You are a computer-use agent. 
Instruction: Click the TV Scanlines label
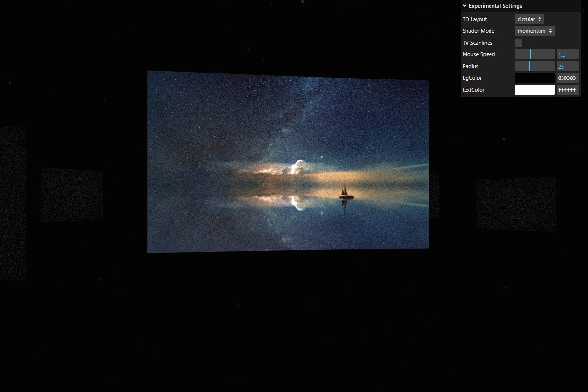[x=477, y=43]
